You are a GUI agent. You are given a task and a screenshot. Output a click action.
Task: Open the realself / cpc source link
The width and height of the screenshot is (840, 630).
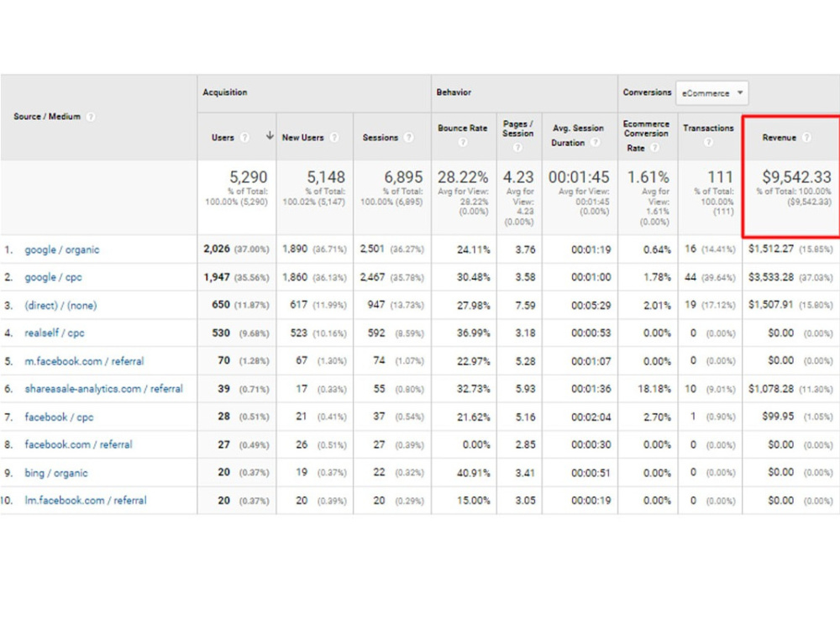click(54, 333)
